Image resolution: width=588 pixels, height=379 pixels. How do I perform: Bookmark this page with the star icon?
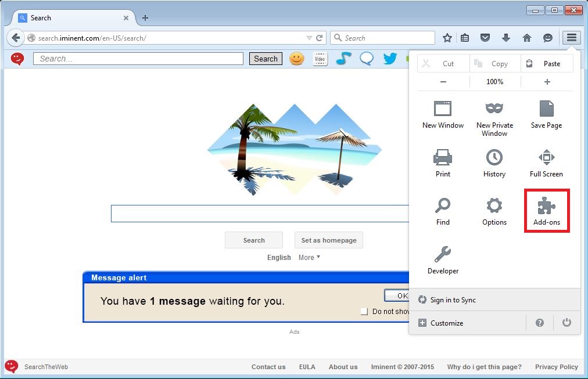click(447, 38)
